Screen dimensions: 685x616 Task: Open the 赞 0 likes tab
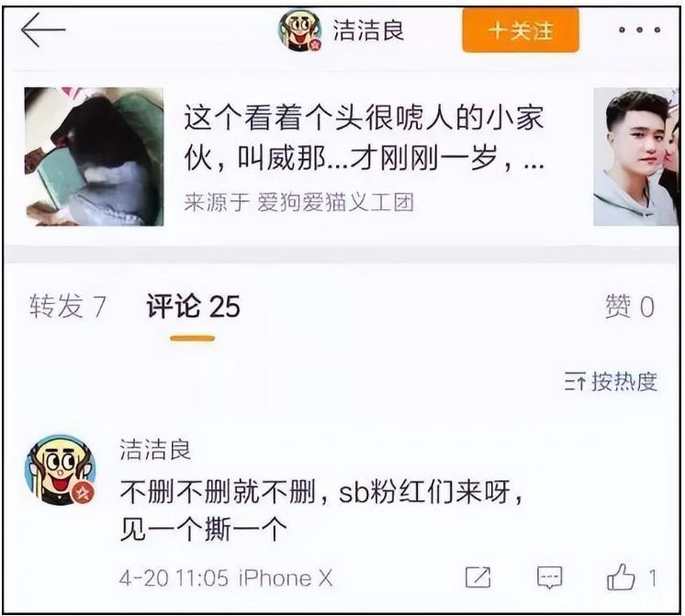630,307
